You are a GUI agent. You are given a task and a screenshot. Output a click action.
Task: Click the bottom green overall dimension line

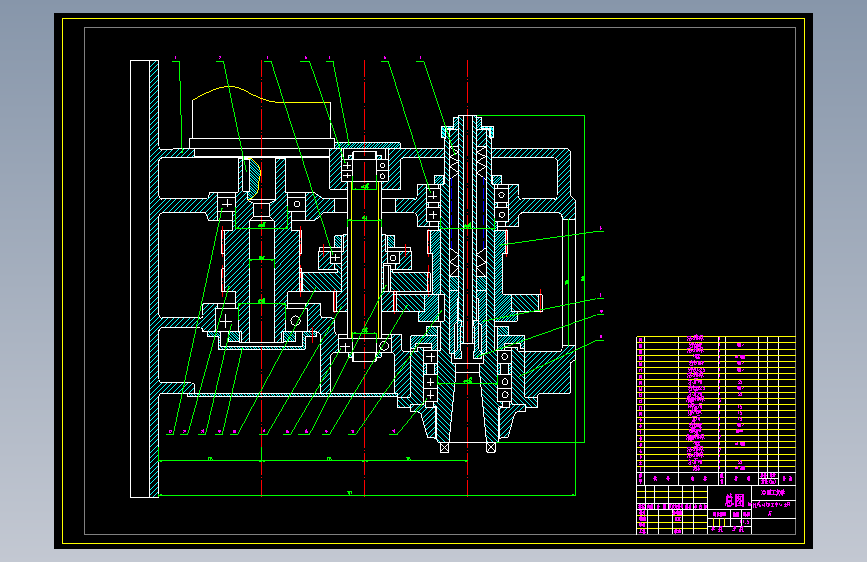pos(367,495)
